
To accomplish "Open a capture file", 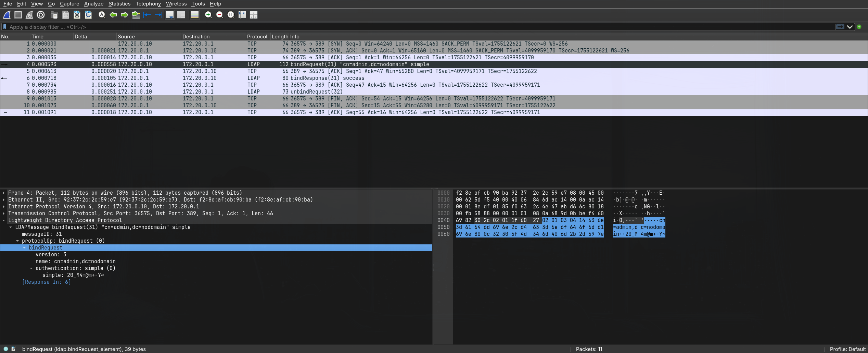I will coord(54,15).
